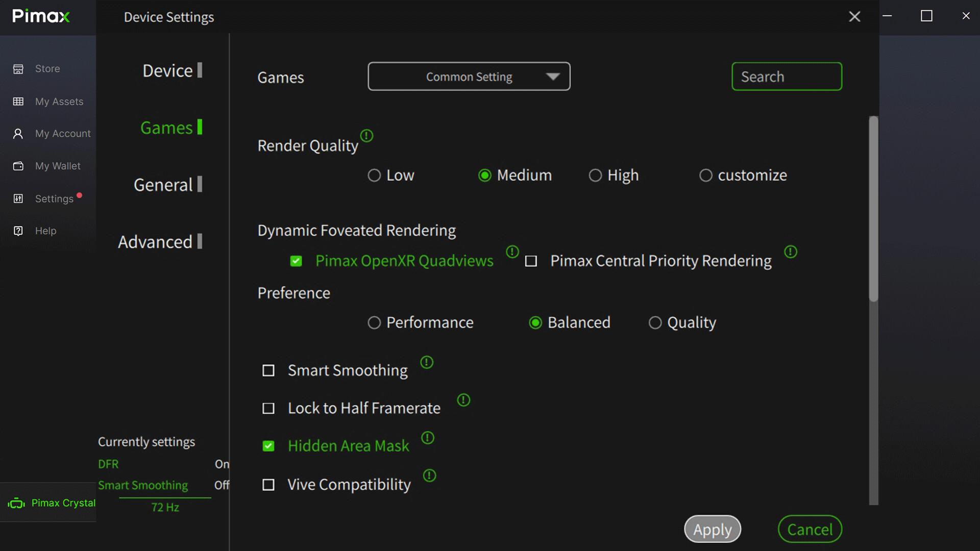Select the My Assets icon
Screen dimensions: 980x551
18,101
